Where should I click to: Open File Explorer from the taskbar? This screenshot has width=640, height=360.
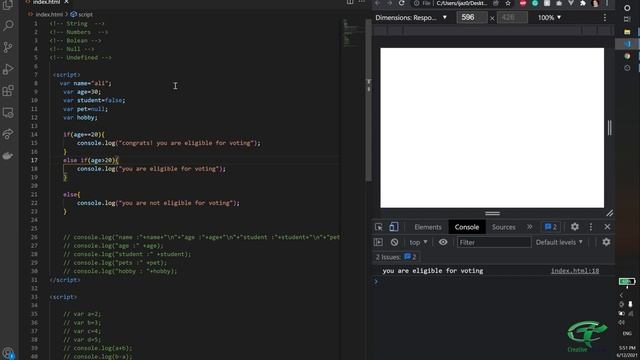point(627,32)
